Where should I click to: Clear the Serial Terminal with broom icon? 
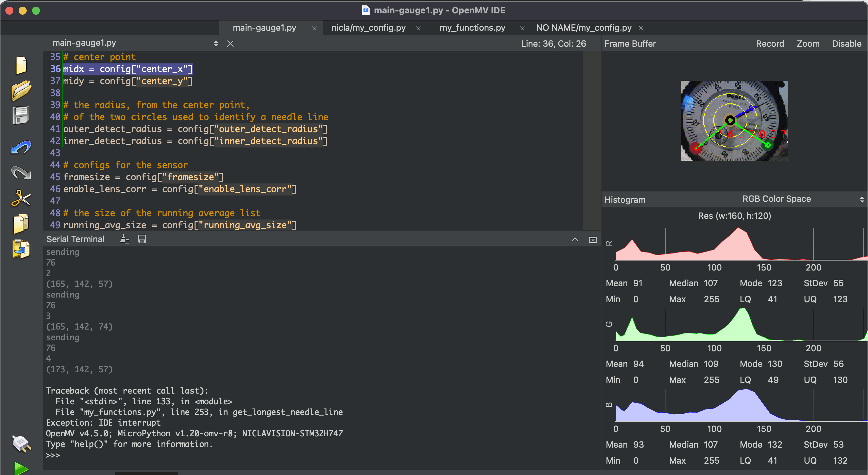tap(125, 239)
